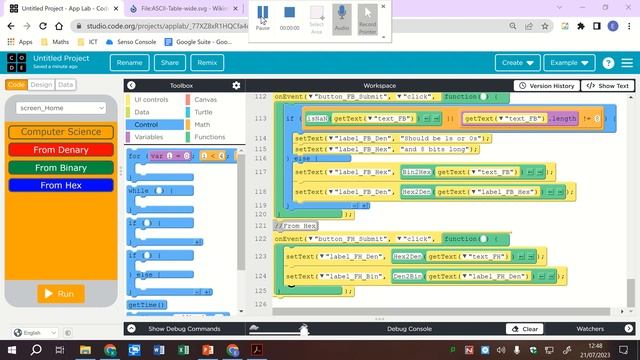
Task: Adjust the execution speed slider
Action: coord(304,329)
